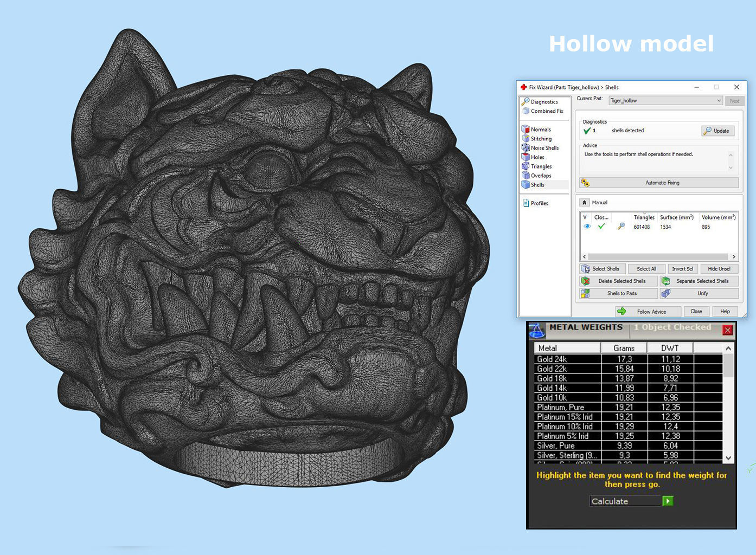
Task: Close the Metal Weights panel with the red X
Action: click(728, 330)
